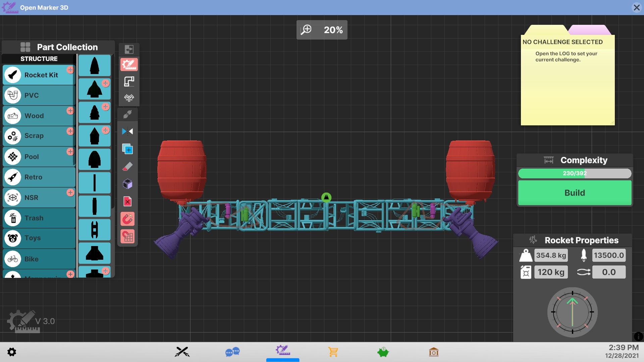Click the duplicate part tool icon

point(127,149)
